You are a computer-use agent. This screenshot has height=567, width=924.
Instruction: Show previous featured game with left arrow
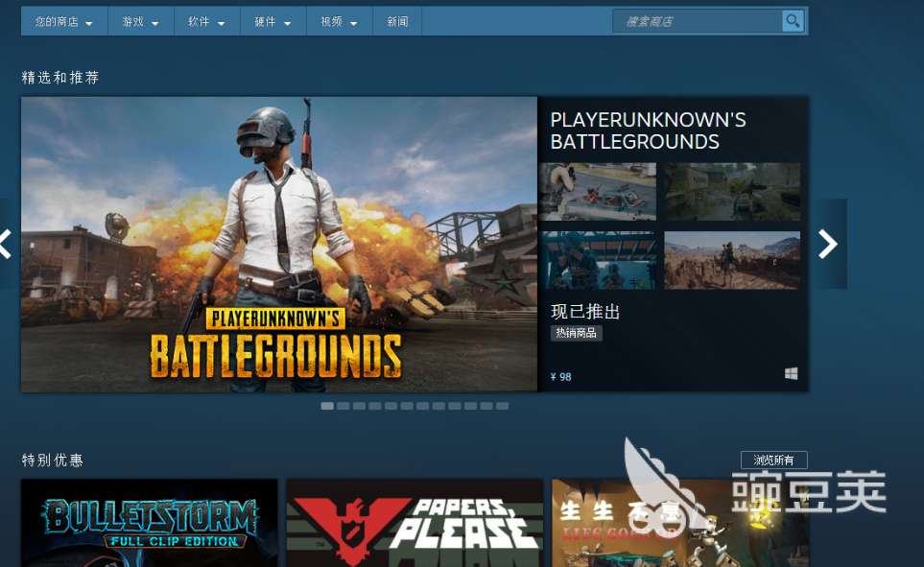click(x=6, y=244)
